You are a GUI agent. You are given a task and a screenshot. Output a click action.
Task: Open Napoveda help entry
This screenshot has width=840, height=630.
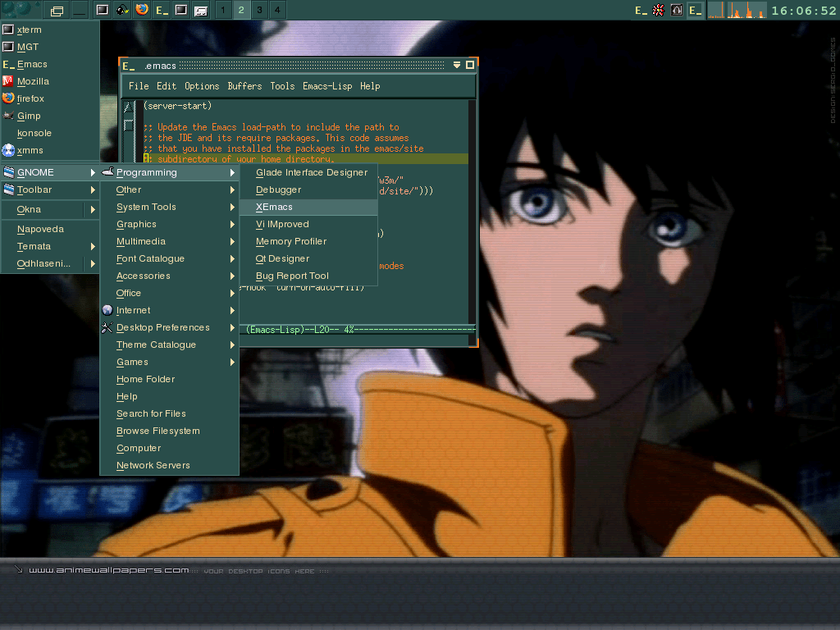[50, 229]
